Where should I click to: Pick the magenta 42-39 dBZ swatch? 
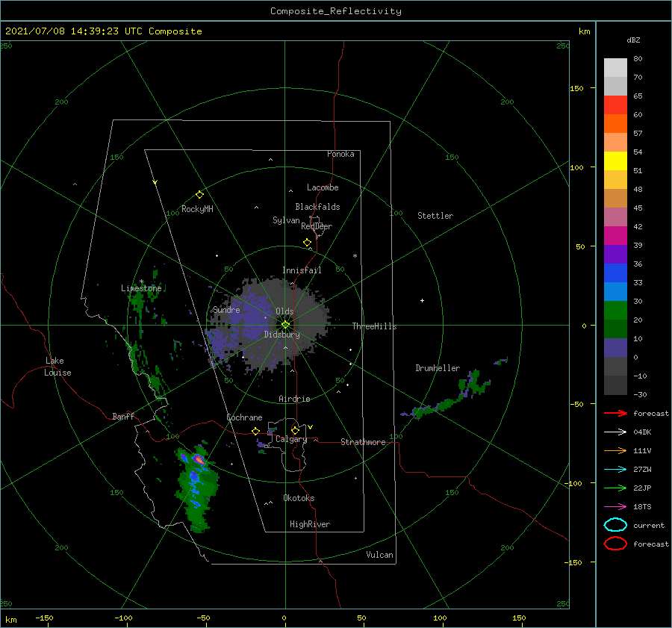(x=615, y=236)
